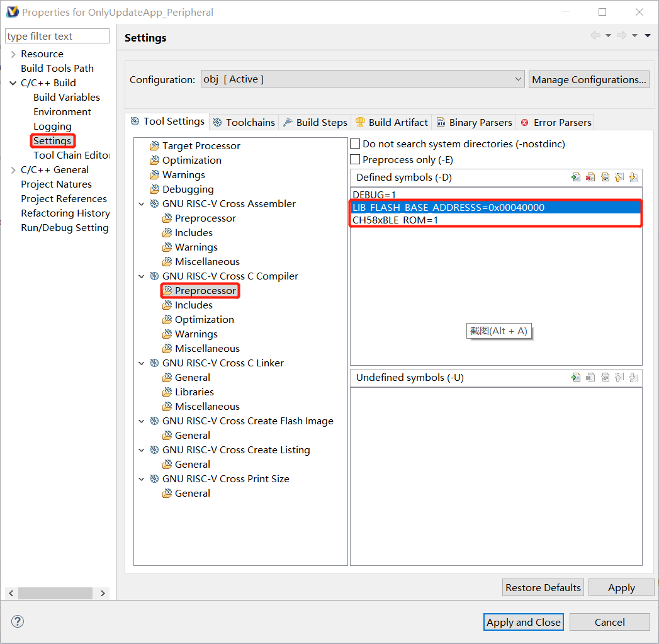Click the type filter text field
This screenshot has width=659, height=644.
[x=57, y=37]
